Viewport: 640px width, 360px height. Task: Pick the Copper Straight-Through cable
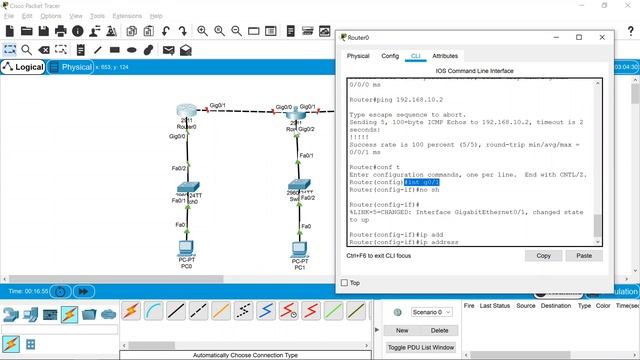(x=176, y=311)
